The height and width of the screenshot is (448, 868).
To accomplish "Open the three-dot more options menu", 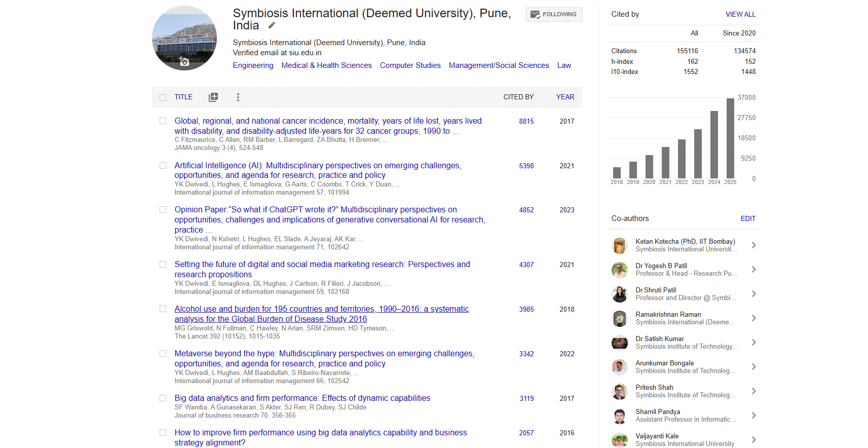I will (x=238, y=97).
